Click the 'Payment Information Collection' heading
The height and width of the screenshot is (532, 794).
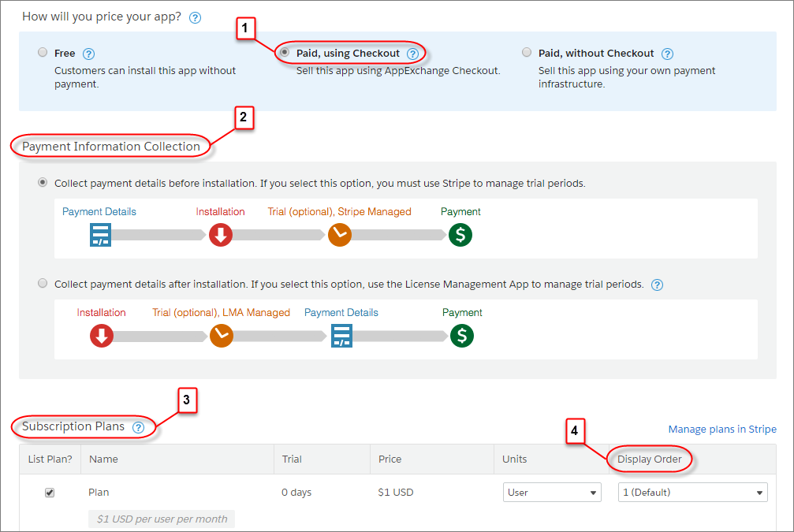coord(111,147)
